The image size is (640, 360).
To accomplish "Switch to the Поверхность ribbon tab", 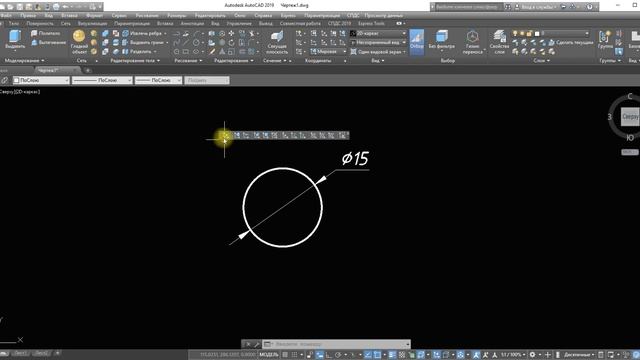I will coord(40,24).
